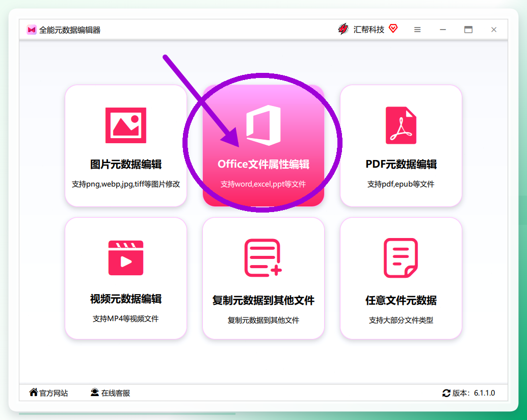Click the Office logo icon
527x420 pixels.
pos(263,125)
